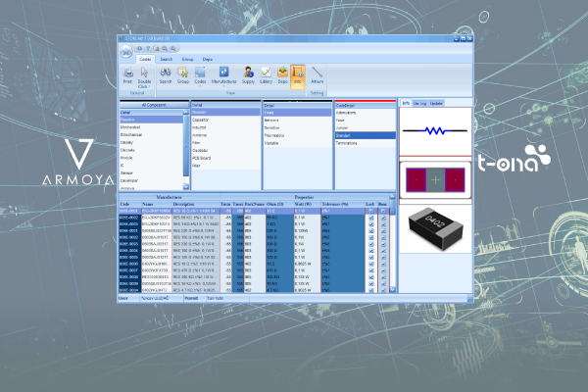Screen dimensions: 588x392
Task: Select the Update side panel tab
Action: point(436,103)
